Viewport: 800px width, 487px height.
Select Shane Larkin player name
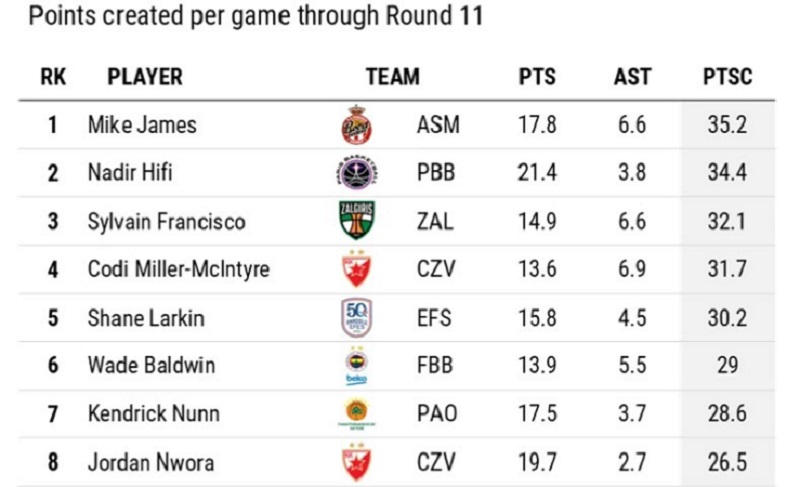click(x=146, y=318)
